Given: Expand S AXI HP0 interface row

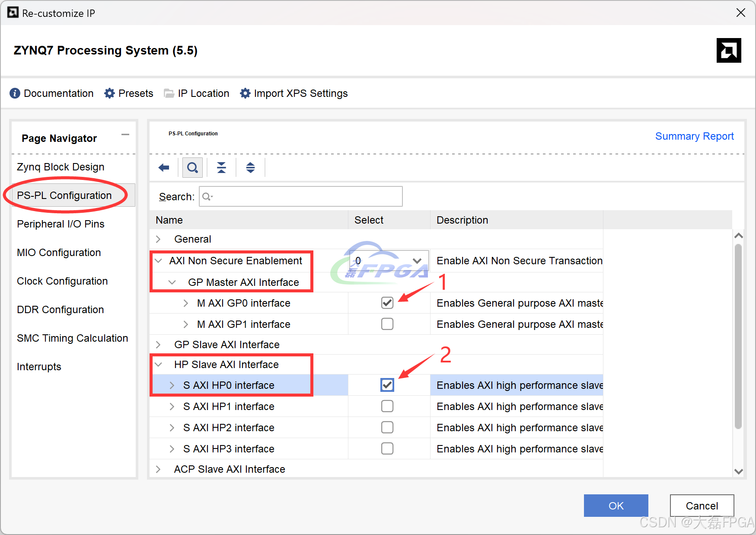Looking at the screenshot, I should [x=172, y=385].
